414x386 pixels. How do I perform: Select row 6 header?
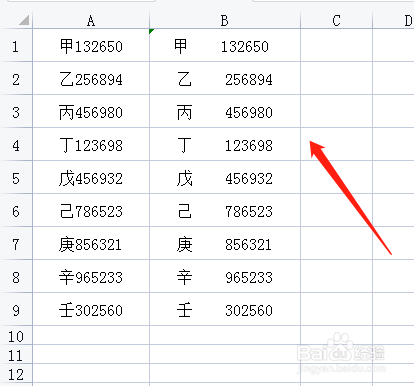click(x=16, y=210)
